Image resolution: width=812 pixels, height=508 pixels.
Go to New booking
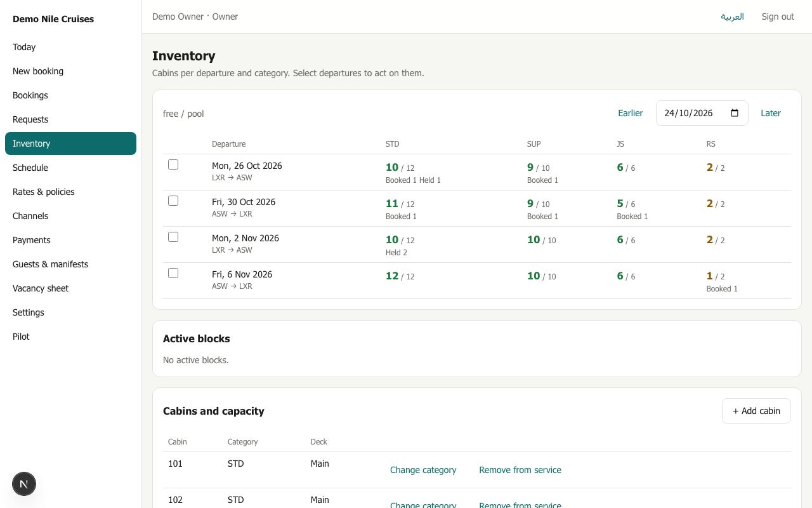point(70,71)
